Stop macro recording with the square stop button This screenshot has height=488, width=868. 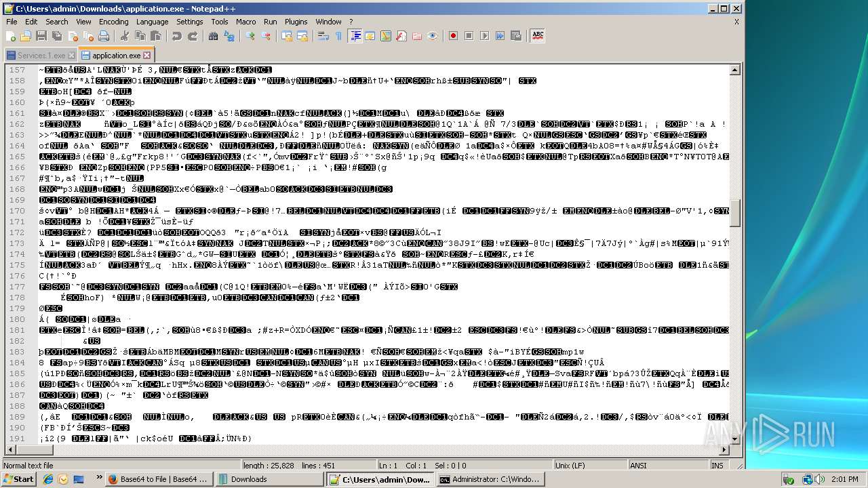(x=469, y=36)
